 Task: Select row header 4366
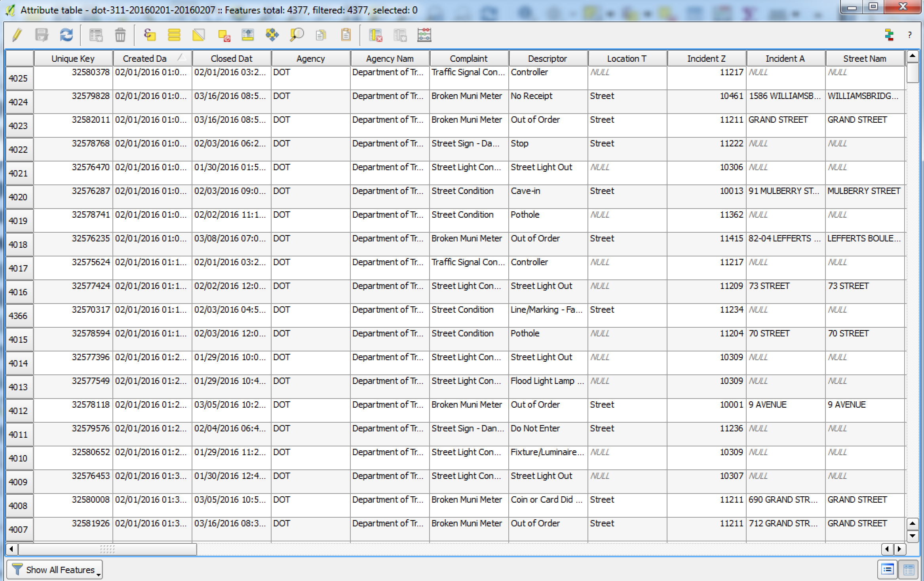pyautogui.click(x=19, y=315)
